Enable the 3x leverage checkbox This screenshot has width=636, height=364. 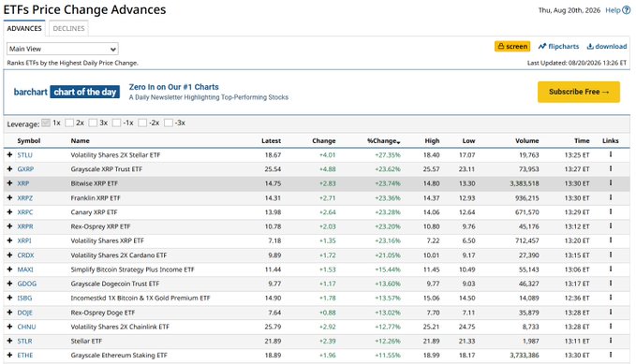pyautogui.click(x=93, y=123)
